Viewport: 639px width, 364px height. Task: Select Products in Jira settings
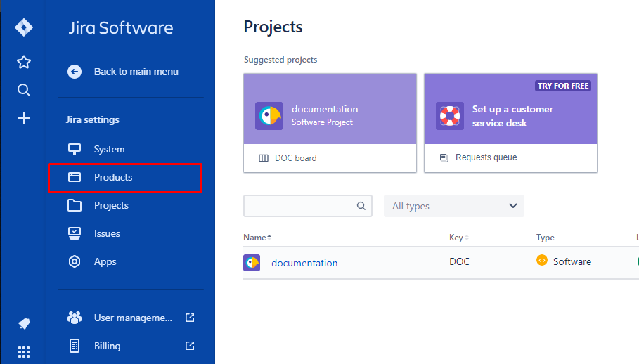click(113, 177)
